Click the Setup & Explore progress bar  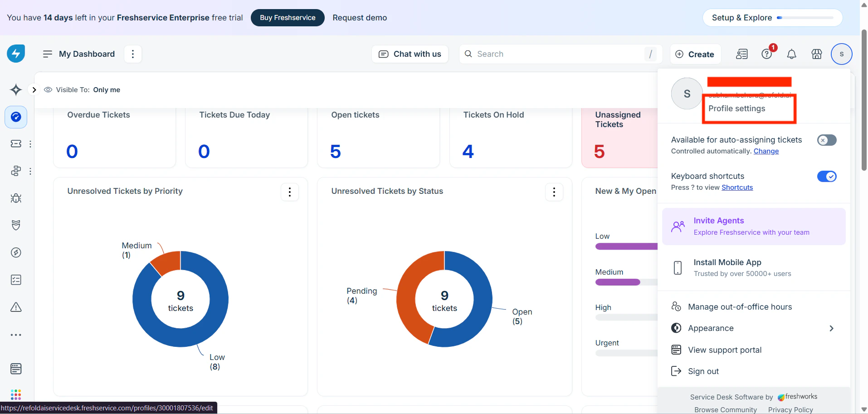pos(805,18)
